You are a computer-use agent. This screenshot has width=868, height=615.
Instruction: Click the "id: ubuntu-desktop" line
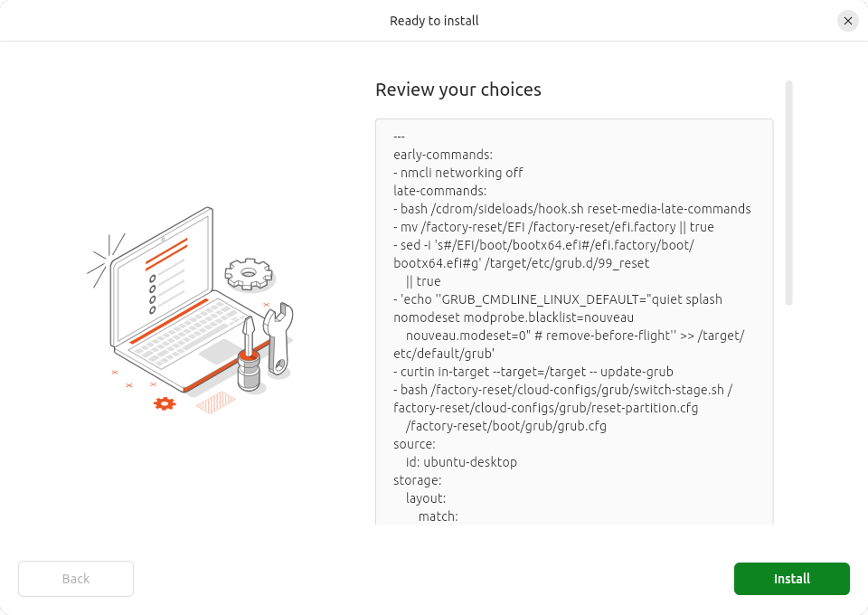[x=461, y=462]
